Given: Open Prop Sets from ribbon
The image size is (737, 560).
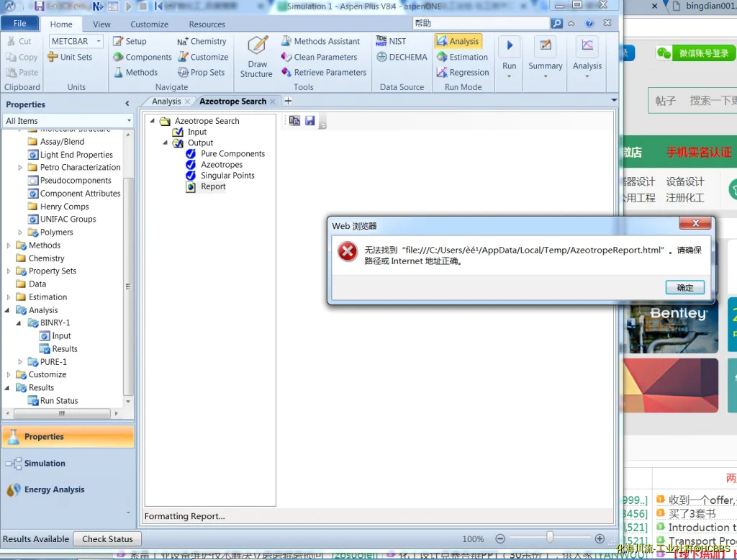Looking at the screenshot, I should click(x=202, y=73).
